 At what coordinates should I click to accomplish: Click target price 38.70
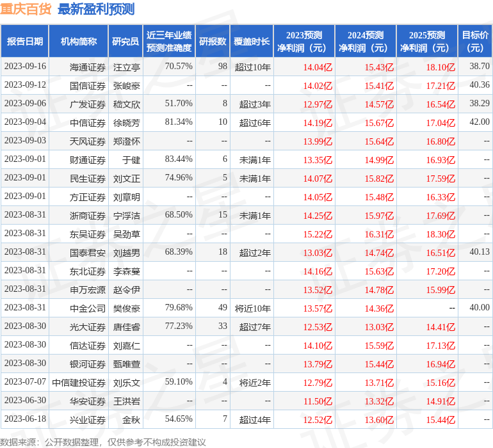point(480,67)
